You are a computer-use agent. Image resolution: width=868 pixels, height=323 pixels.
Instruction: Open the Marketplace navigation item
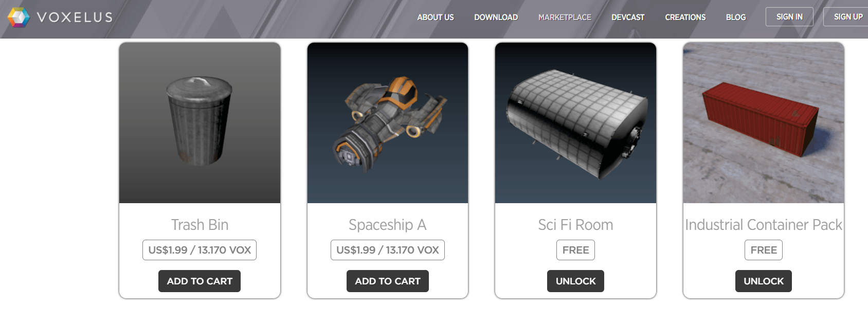point(565,17)
